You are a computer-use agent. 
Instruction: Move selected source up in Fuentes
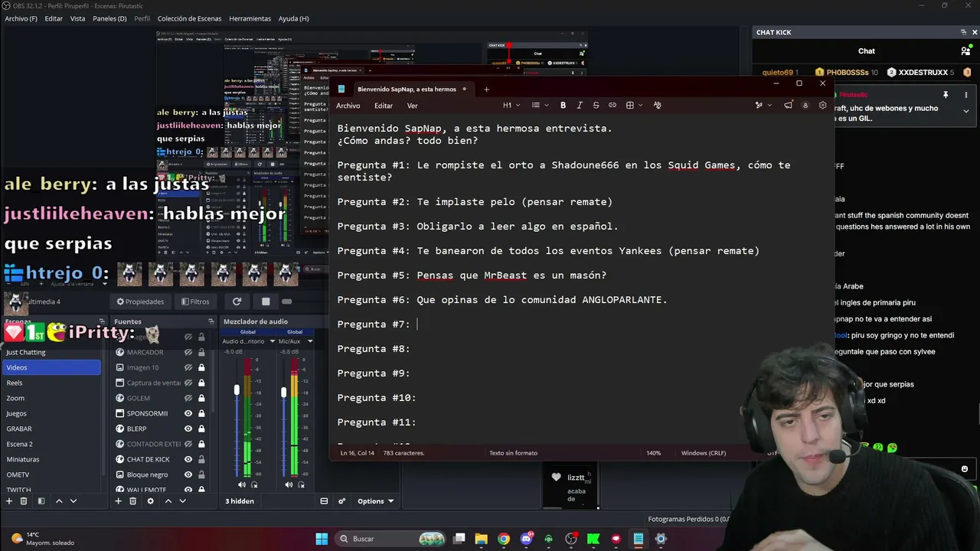coord(168,501)
